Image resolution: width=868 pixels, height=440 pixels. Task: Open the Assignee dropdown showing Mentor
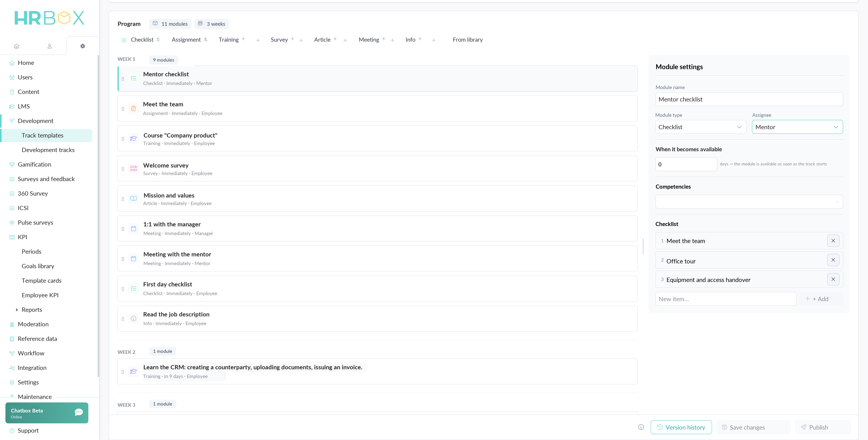[797, 127]
